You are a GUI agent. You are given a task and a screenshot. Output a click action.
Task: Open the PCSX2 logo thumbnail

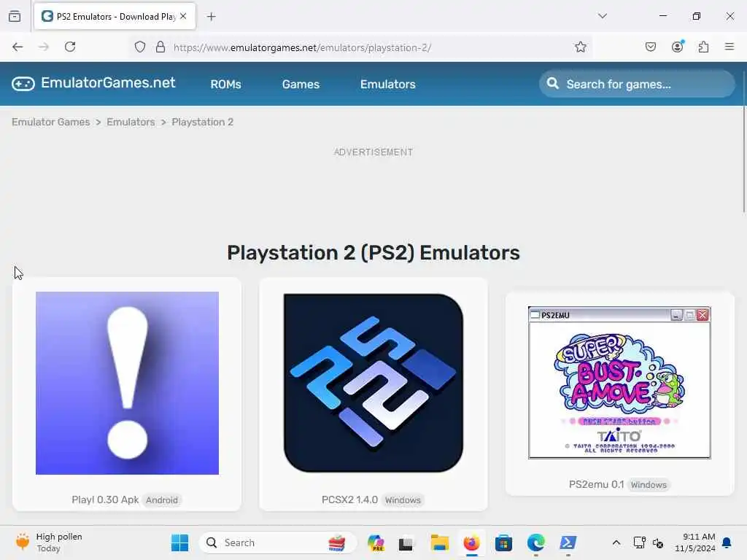click(x=373, y=383)
